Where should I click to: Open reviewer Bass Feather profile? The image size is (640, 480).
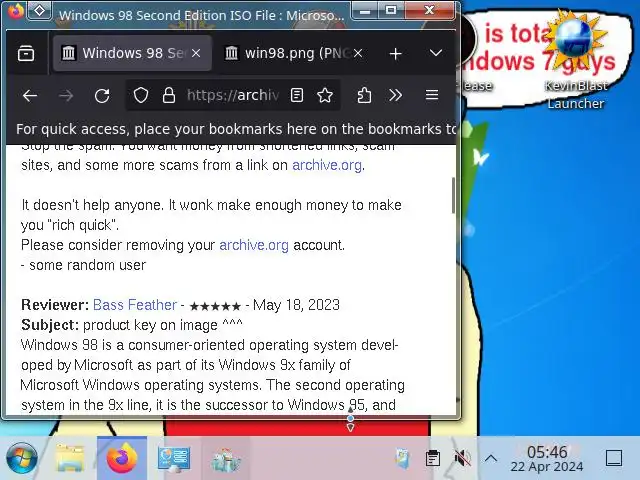tap(135, 305)
